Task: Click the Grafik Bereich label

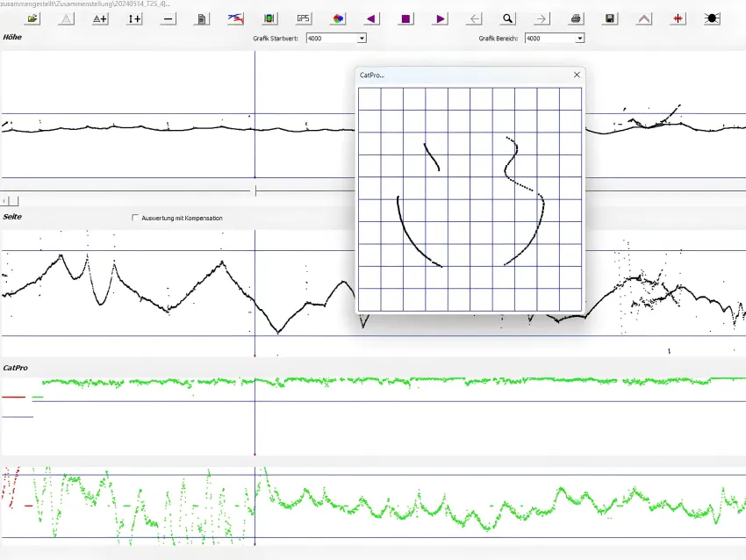Action: tap(499, 39)
